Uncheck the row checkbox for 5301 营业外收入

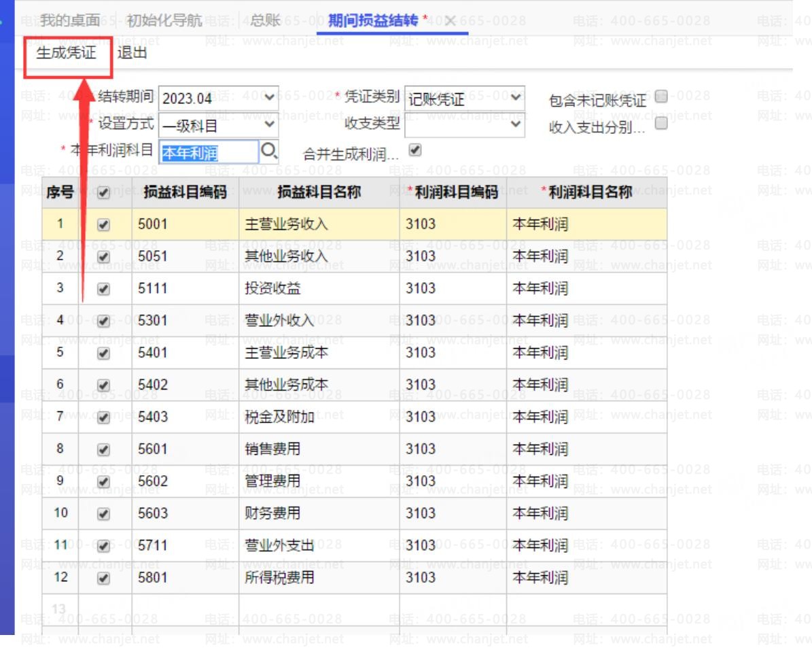click(x=103, y=322)
